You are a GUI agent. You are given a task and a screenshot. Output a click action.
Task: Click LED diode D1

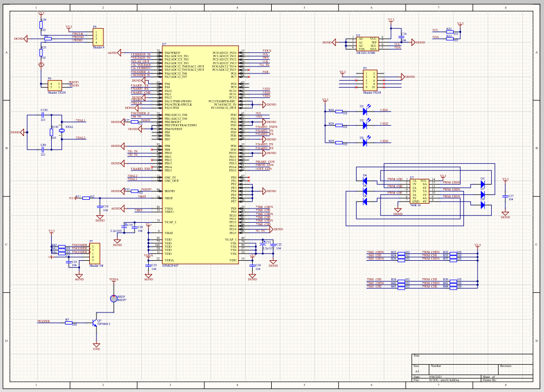pyautogui.click(x=365, y=112)
